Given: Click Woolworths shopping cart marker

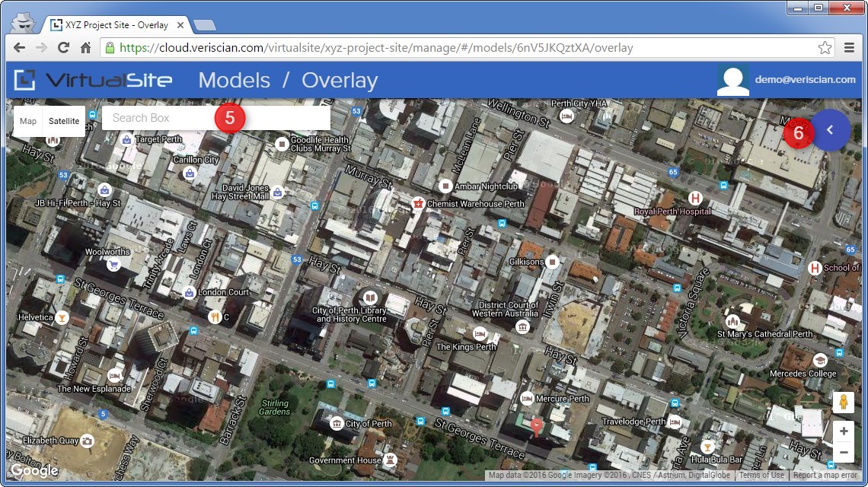Looking at the screenshot, I should click(114, 265).
